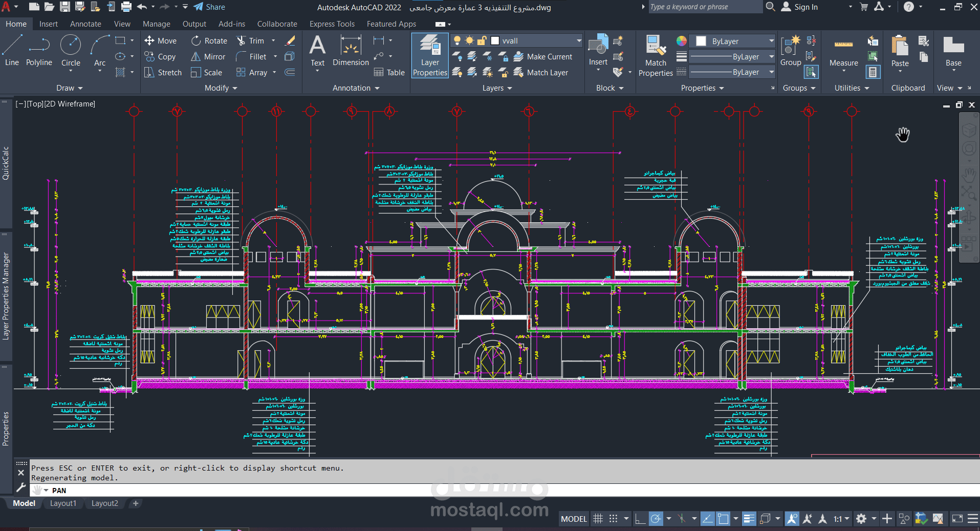Switch to the Insert ribbon tab
This screenshot has width=980, height=531.
[x=49, y=24]
